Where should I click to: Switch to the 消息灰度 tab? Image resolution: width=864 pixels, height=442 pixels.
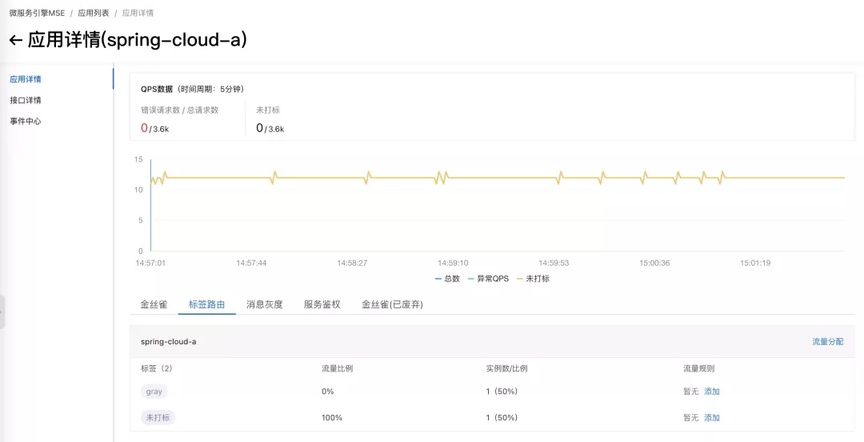(264, 304)
